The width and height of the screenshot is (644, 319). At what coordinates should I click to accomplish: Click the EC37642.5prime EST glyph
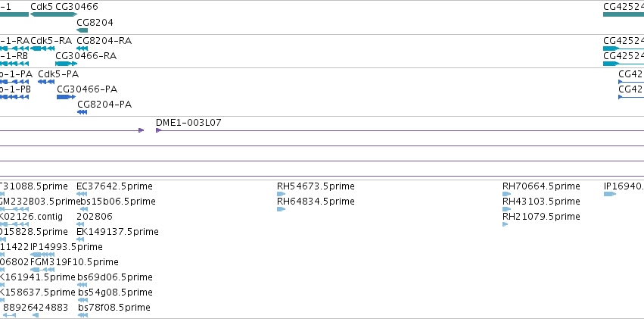(x=82, y=194)
